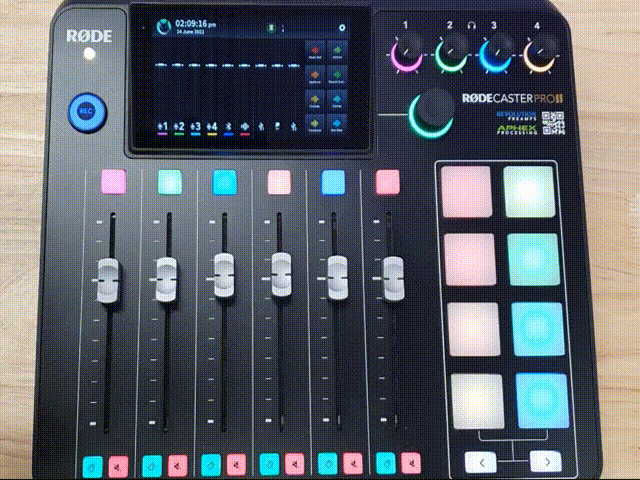Tap the settings gear on the touchscreen
The height and width of the screenshot is (480, 640).
(x=342, y=28)
